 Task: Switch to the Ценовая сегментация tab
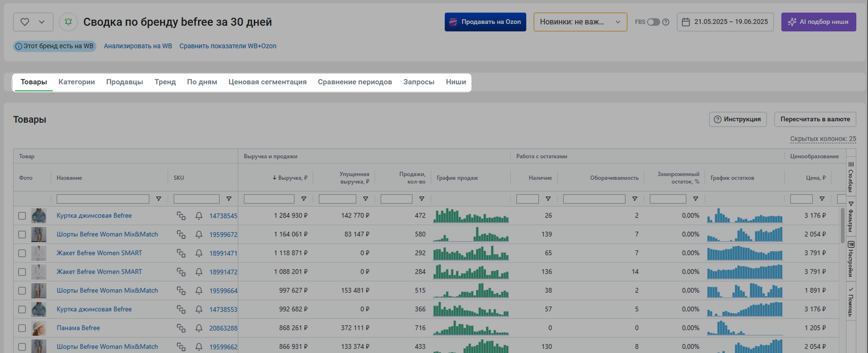(268, 82)
